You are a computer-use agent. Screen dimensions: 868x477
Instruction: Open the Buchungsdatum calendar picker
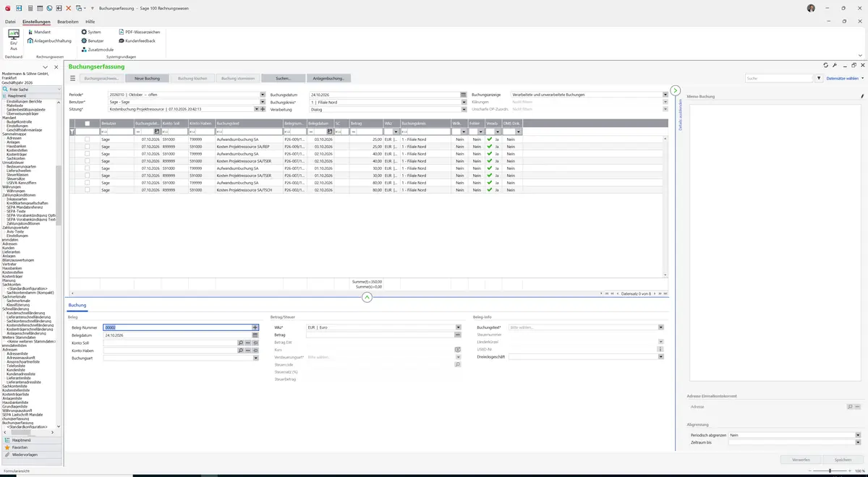click(x=464, y=95)
